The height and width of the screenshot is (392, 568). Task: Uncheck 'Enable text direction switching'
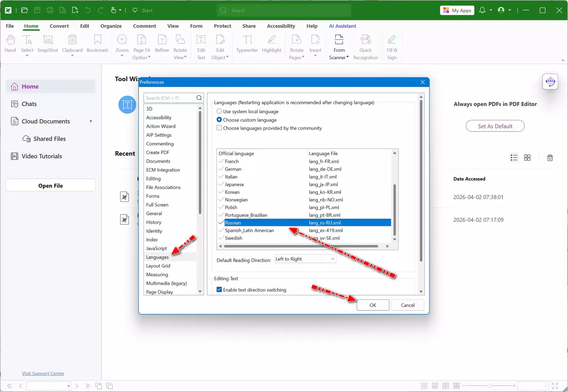pyautogui.click(x=219, y=290)
